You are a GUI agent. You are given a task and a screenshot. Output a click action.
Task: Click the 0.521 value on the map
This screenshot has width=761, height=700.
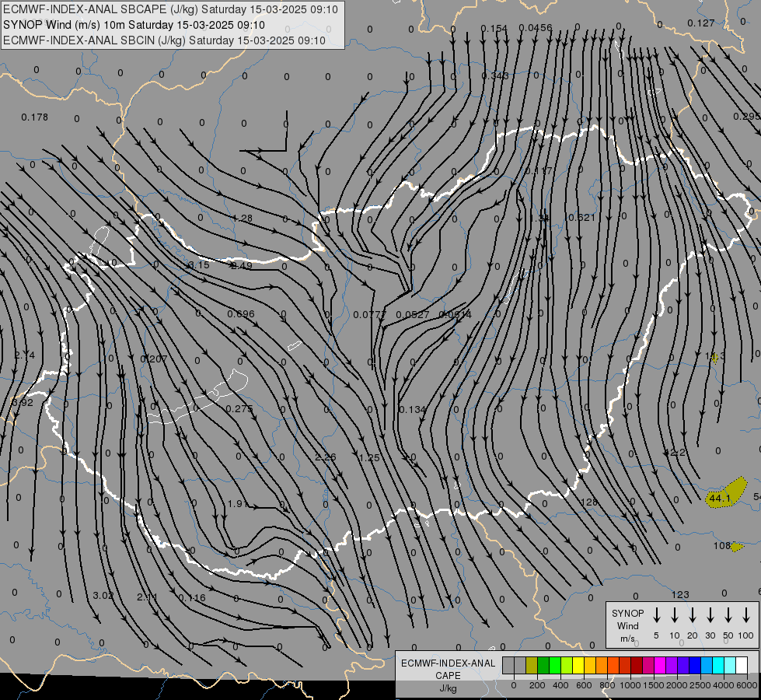click(x=581, y=217)
